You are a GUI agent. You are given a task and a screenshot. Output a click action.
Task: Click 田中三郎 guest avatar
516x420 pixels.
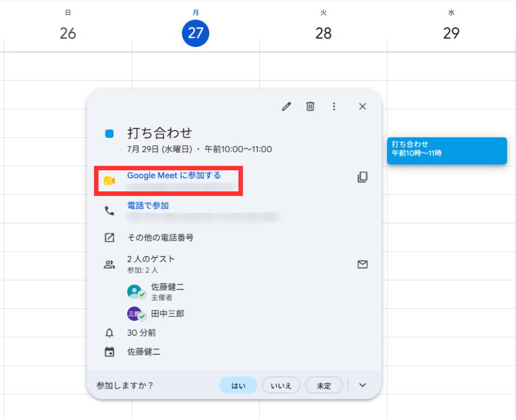[134, 314]
